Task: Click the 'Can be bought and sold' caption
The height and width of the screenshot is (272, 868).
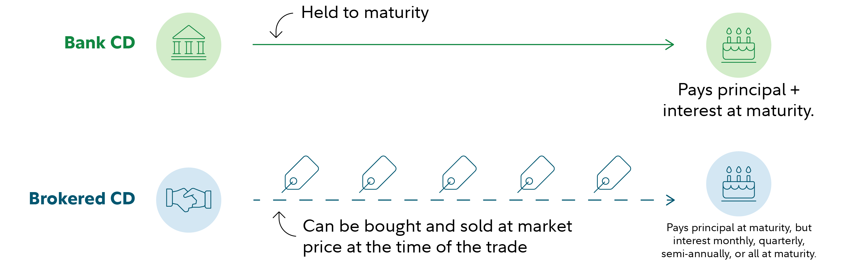Action: coord(437,237)
